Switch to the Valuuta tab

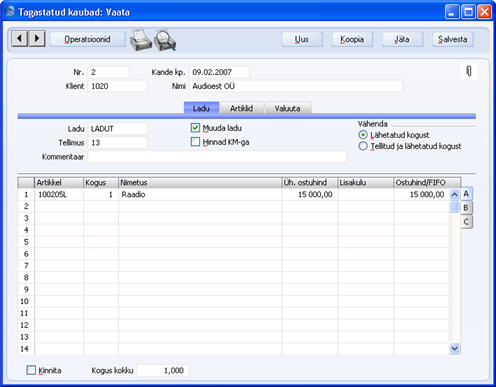[x=288, y=108]
